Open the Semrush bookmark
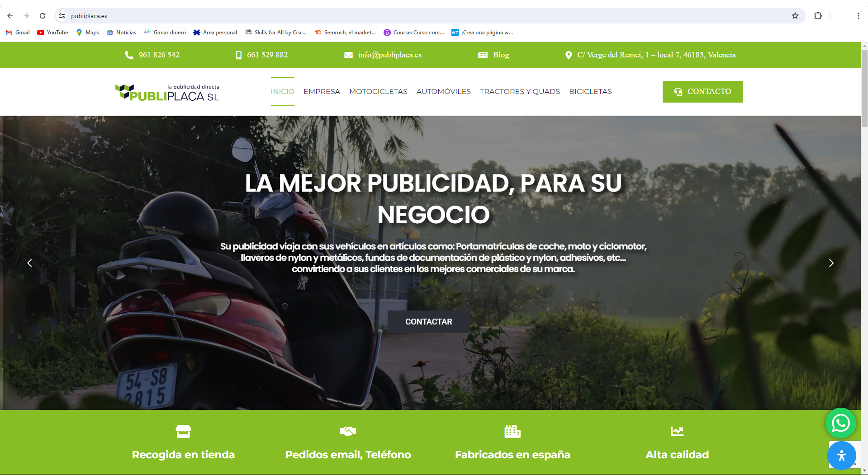The image size is (868, 475). coord(345,33)
